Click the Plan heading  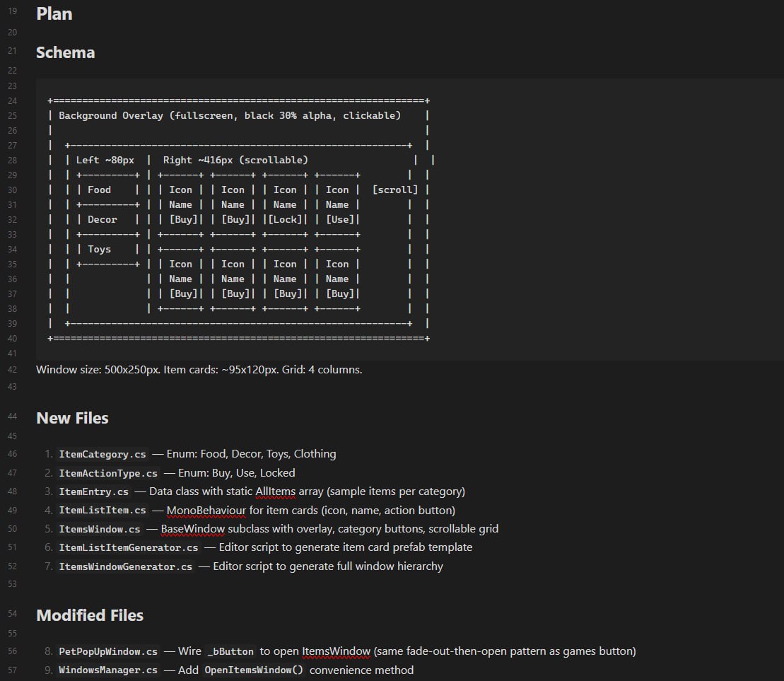(x=54, y=13)
